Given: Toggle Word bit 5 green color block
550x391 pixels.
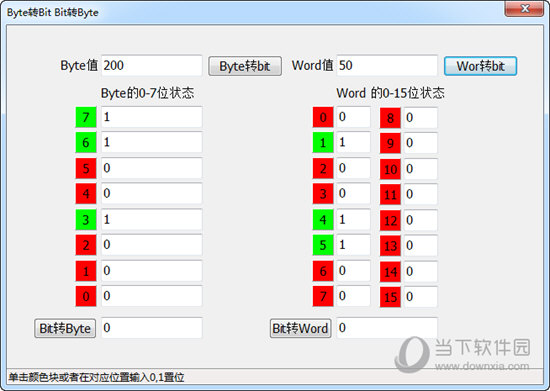Looking at the screenshot, I should click(323, 245).
